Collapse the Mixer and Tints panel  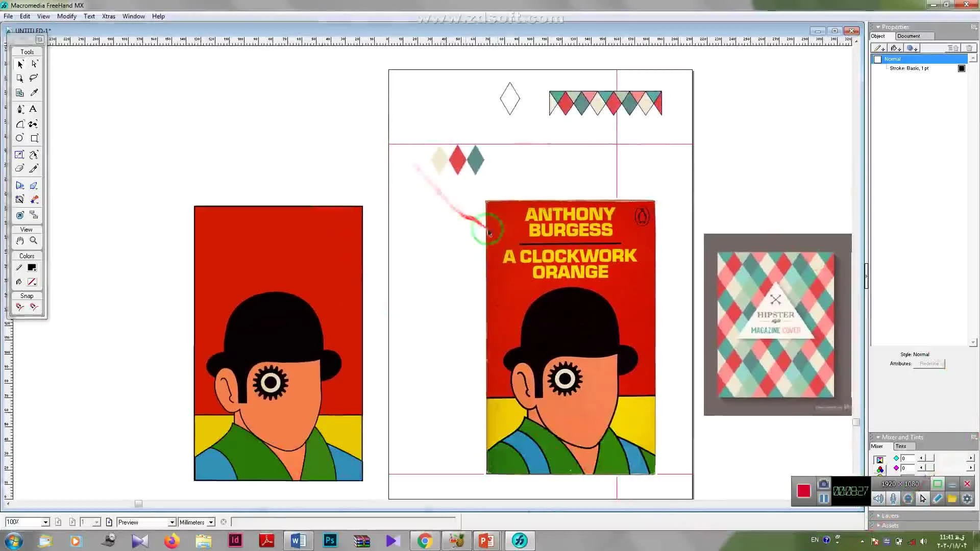[x=878, y=437]
